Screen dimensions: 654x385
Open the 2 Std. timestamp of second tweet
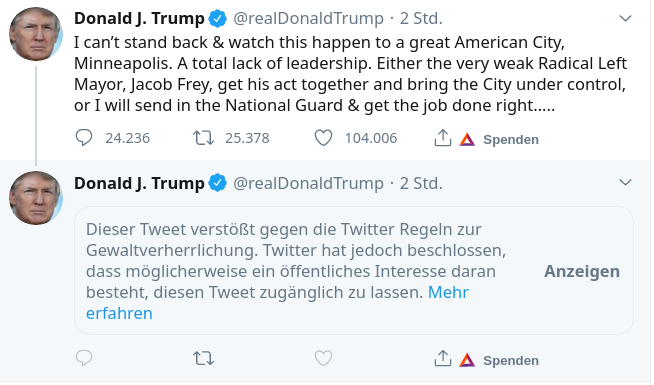421,184
